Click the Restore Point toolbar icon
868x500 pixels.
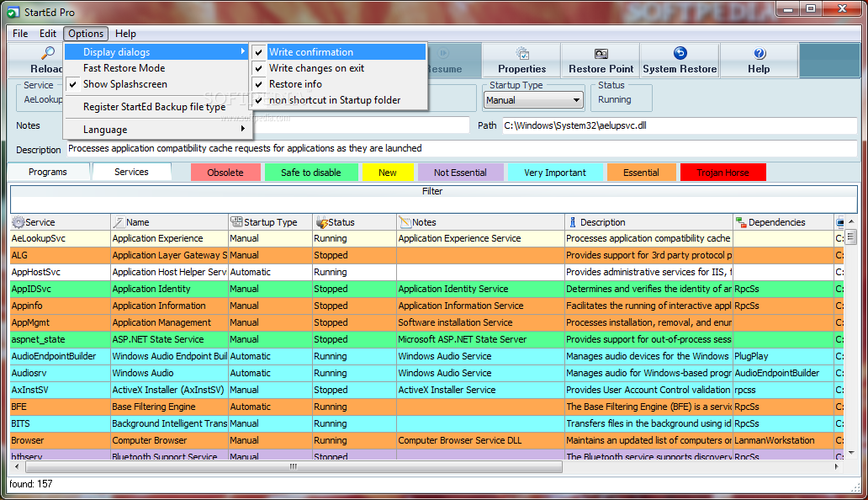[x=601, y=54]
